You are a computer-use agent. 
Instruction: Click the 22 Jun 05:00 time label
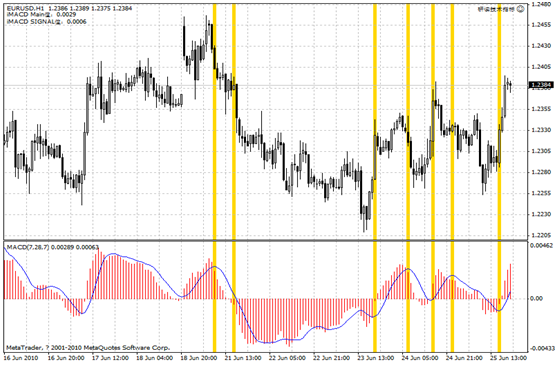287,358
